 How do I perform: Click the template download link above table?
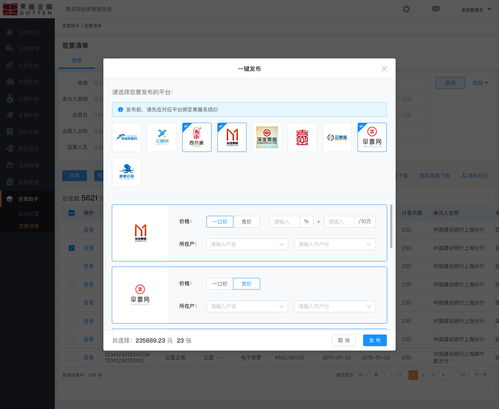point(434,175)
